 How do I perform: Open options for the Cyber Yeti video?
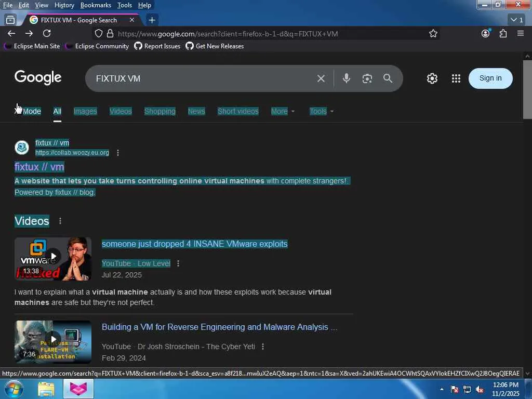click(x=262, y=347)
